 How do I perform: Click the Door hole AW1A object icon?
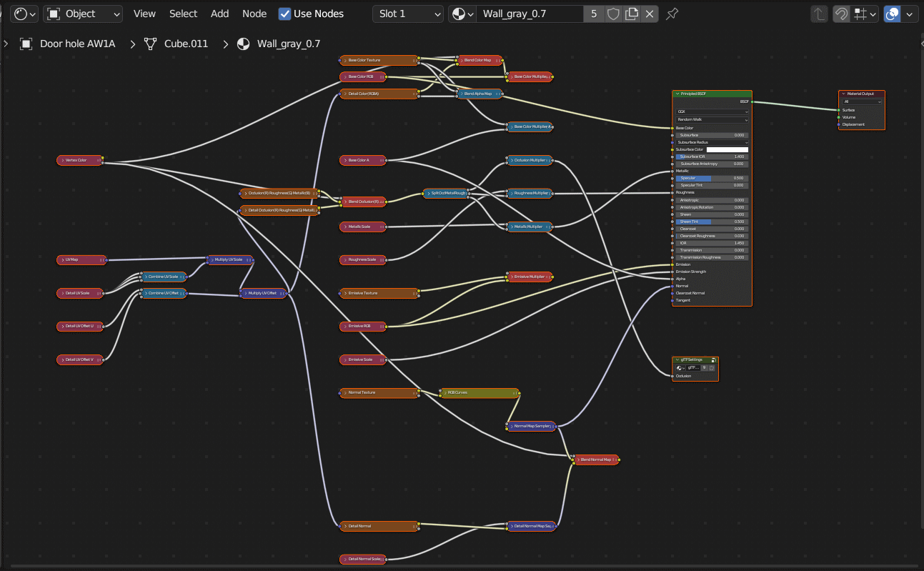coord(26,44)
